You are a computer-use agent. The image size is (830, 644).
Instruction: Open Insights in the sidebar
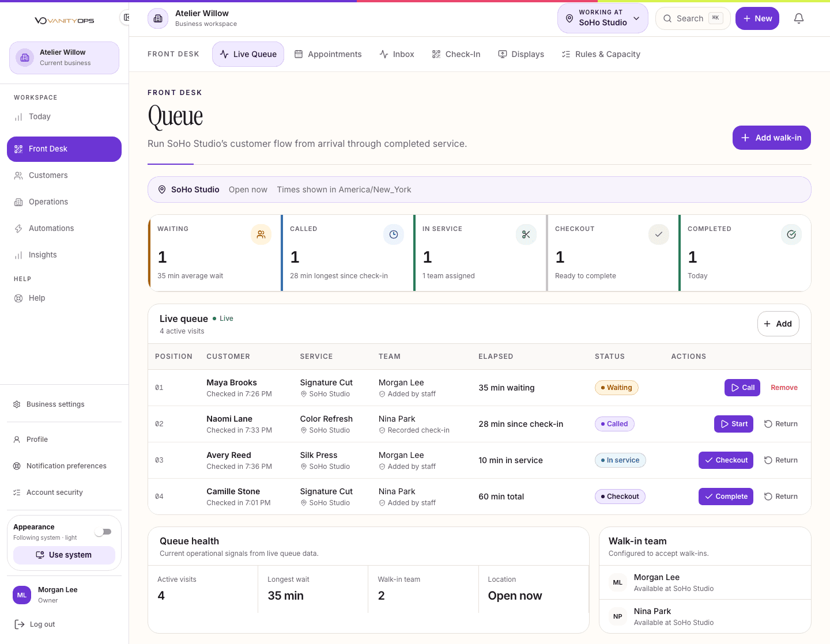tap(64, 255)
